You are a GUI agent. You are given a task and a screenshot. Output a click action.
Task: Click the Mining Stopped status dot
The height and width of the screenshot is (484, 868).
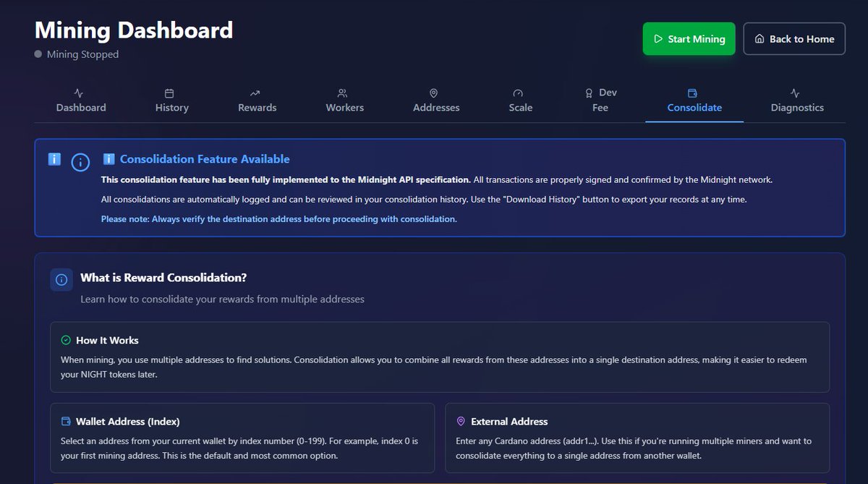point(38,54)
